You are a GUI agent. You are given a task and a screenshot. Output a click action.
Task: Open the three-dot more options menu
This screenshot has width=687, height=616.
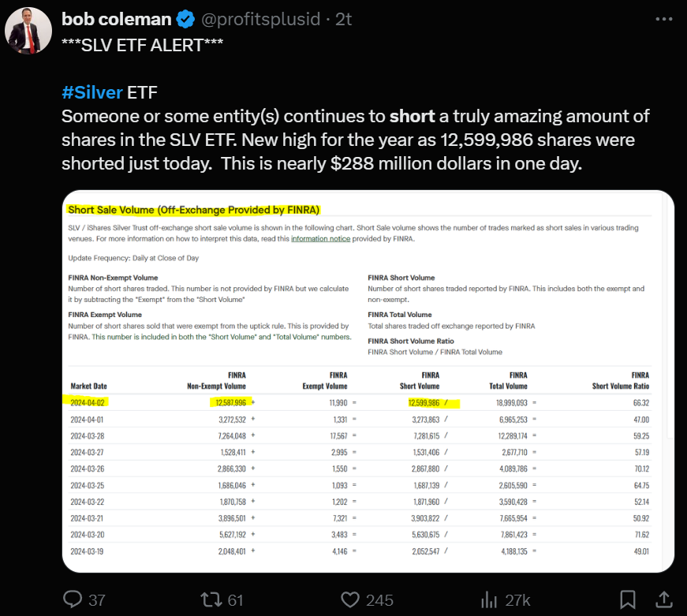[x=664, y=19]
